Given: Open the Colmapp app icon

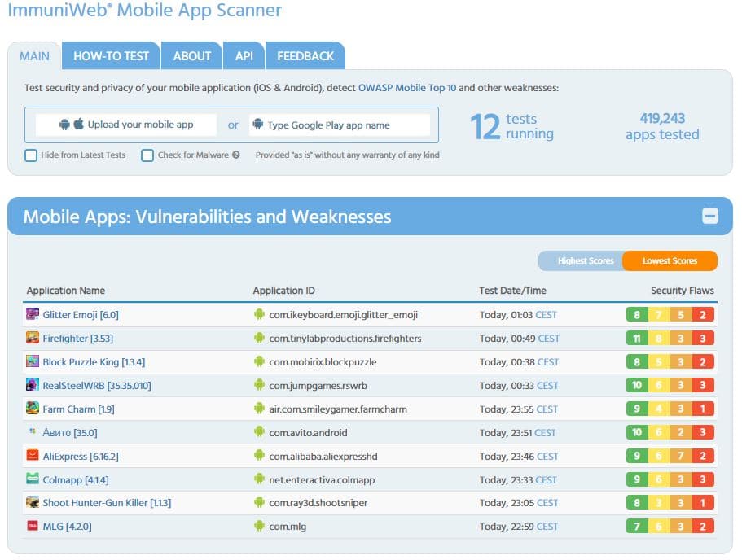Looking at the screenshot, I should pyautogui.click(x=33, y=479).
